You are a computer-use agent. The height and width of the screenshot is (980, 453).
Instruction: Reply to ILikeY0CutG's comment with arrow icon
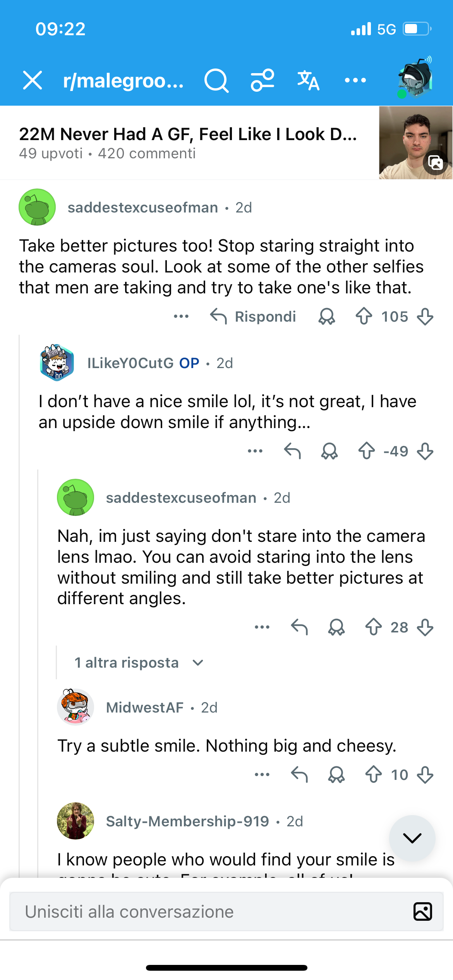(292, 451)
